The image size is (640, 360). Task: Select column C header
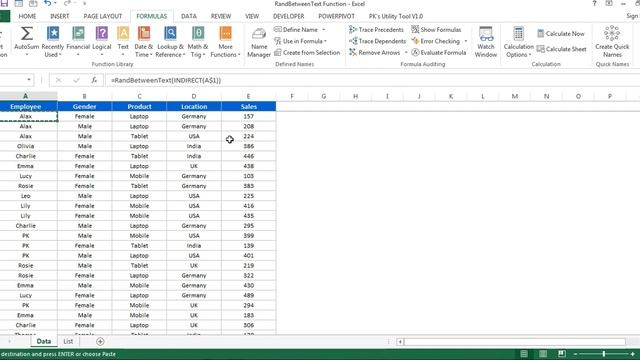[139, 96]
